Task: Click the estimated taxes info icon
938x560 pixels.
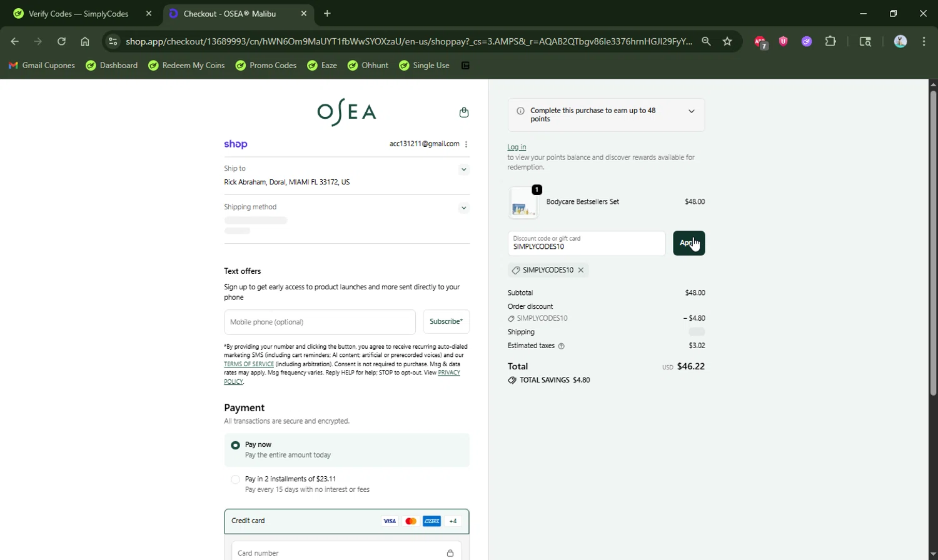Action: click(561, 346)
